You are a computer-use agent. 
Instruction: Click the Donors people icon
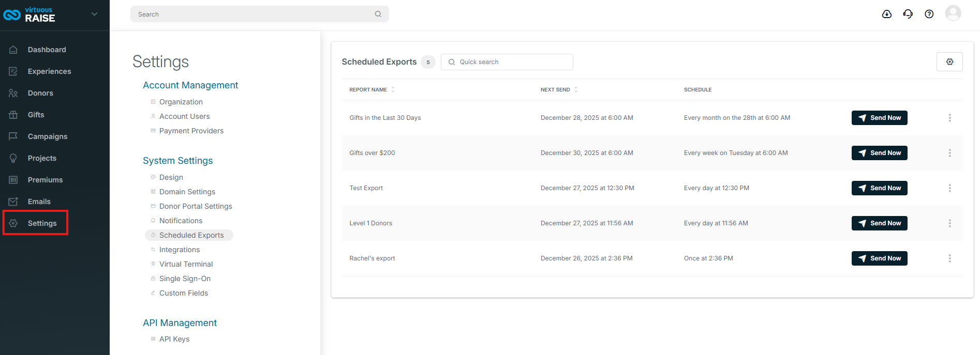pyautogui.click(x=13, y=93)
